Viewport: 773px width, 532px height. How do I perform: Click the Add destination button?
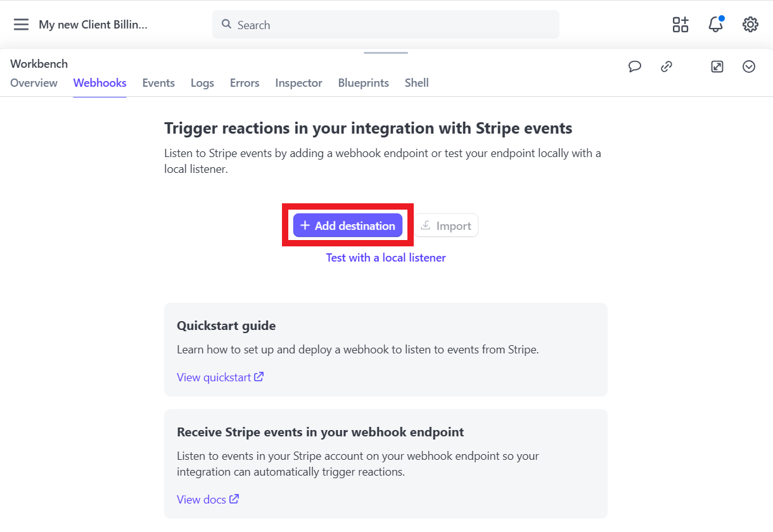pos(348,225)
